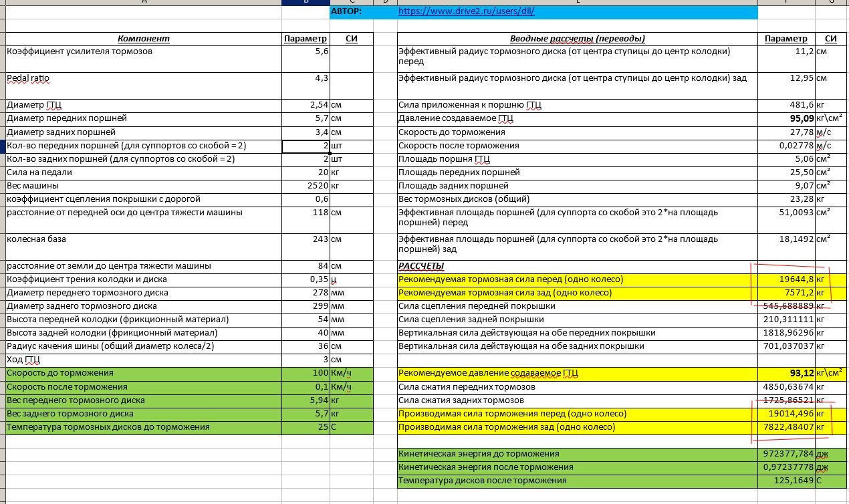
Task: Select the initial disc temperature value 25
Action: pyautogui.click(x=306, y=427)
